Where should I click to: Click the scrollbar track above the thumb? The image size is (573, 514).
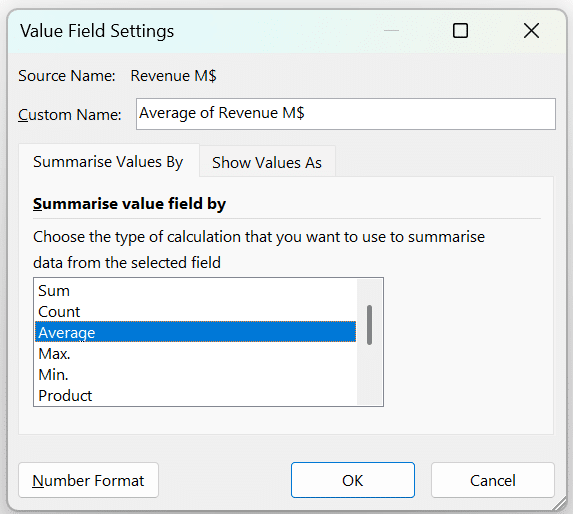pyautogui.click(x=369, y=292)
